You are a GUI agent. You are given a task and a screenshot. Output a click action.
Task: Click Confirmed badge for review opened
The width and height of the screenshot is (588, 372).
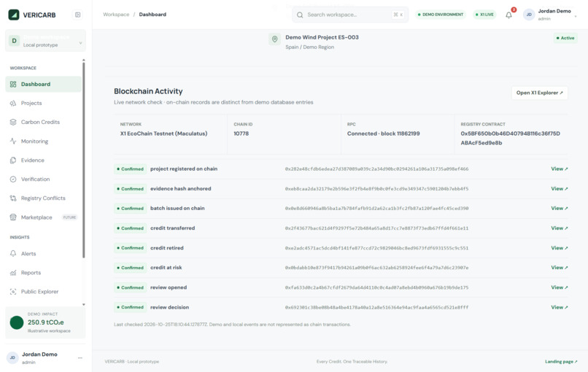click(x=130, y=287)
